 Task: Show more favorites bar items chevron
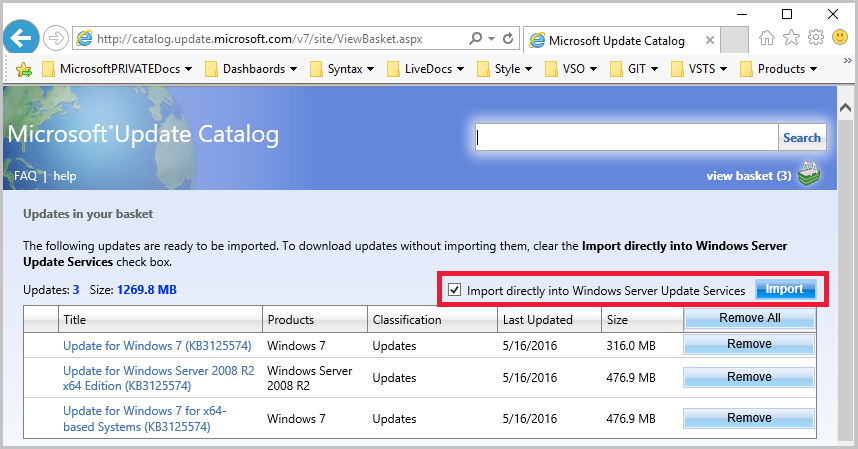[848, 60]
